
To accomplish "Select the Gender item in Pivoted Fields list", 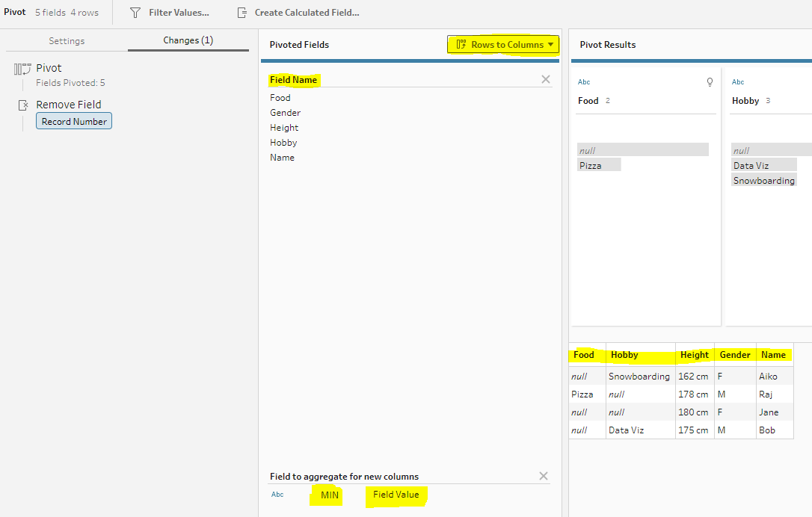I will click(x=285, y=113).
